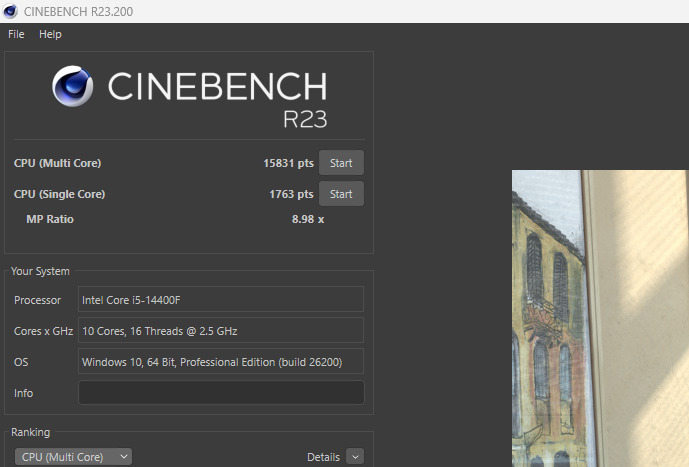The height and width of the screenshot is (467, 689).
Task: Click the Cinebench app icon in title bar
Action: click(x=10, y=11)
